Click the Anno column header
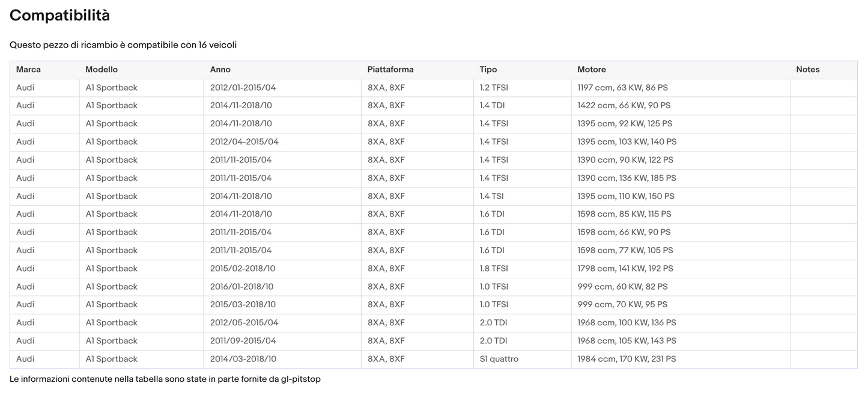This screenshot has height=395, width=868. (220, 70)
